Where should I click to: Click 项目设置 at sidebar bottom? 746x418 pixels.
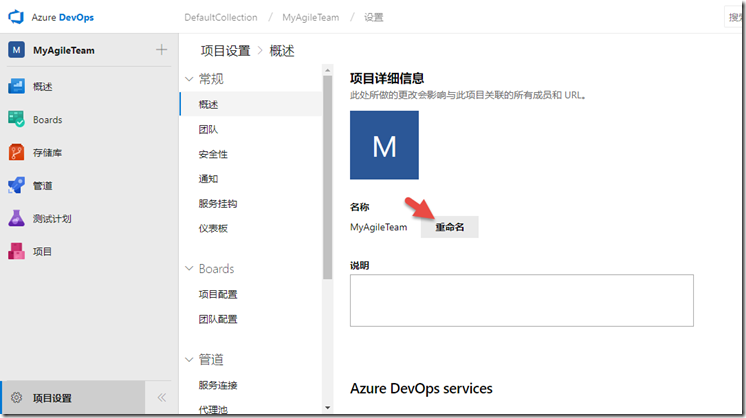click(x=73, y=398)
